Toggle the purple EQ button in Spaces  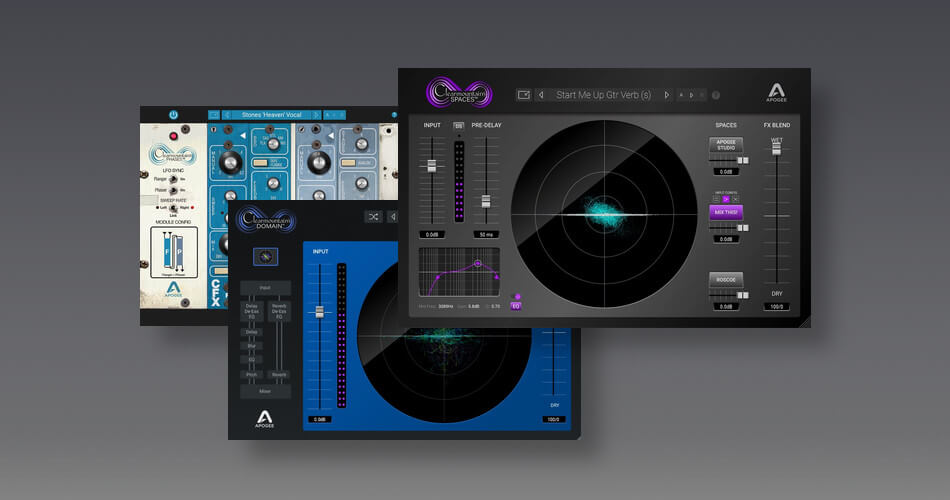click(x=516, y=306)
